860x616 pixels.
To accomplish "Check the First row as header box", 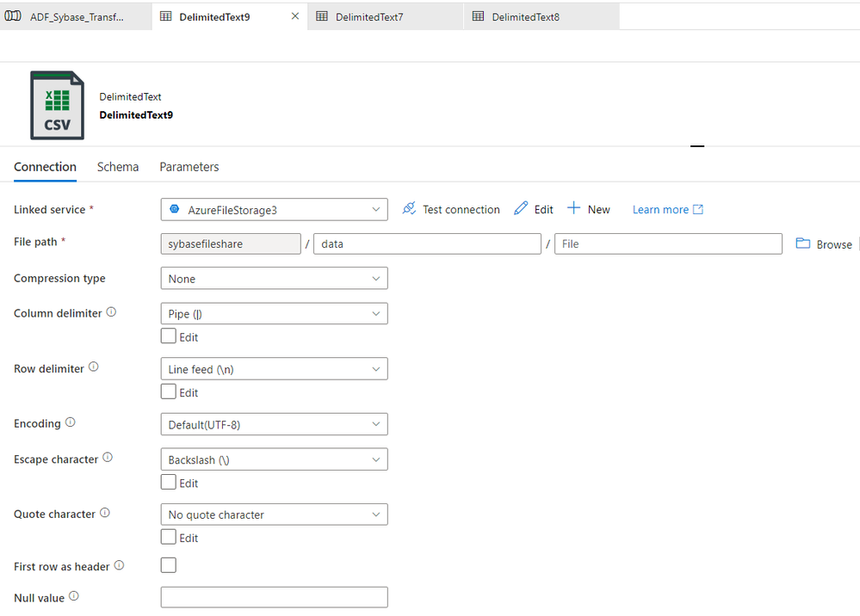I will [169, 565].
